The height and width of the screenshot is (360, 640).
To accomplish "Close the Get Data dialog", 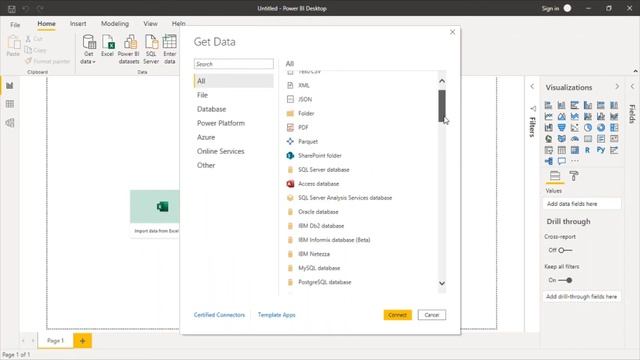I will click(452, 32).
